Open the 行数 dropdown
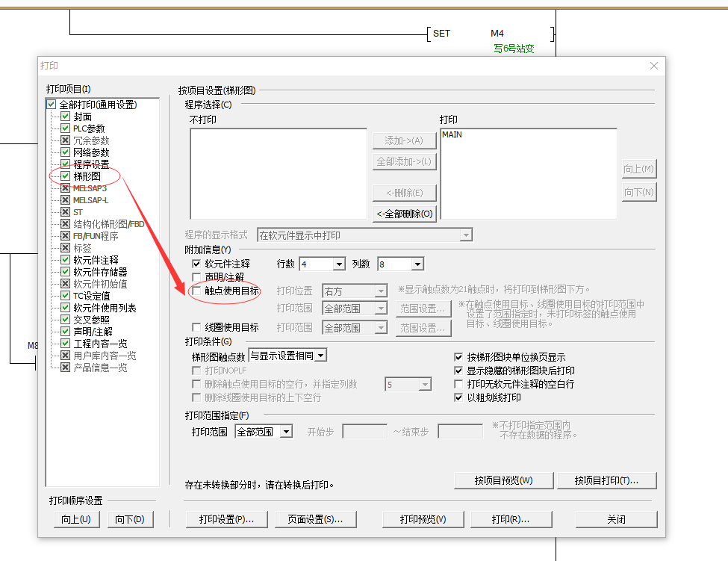This screenshot has height=561, width=728. tap(339, 264)
